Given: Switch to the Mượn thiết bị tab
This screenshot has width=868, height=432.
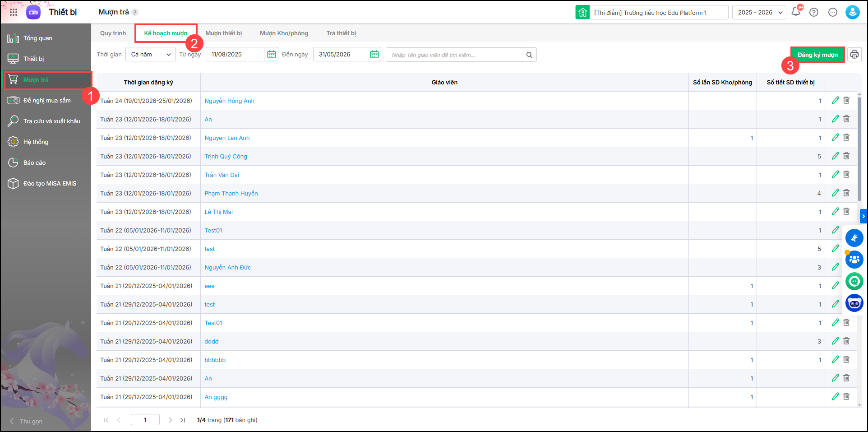Looking at the screenshot, I should [223, 33].
